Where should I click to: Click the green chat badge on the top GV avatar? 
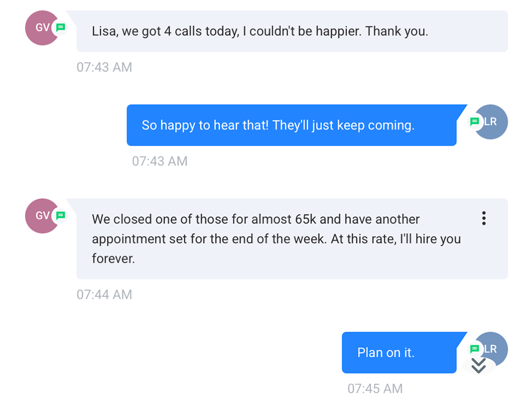click(61, 27)
